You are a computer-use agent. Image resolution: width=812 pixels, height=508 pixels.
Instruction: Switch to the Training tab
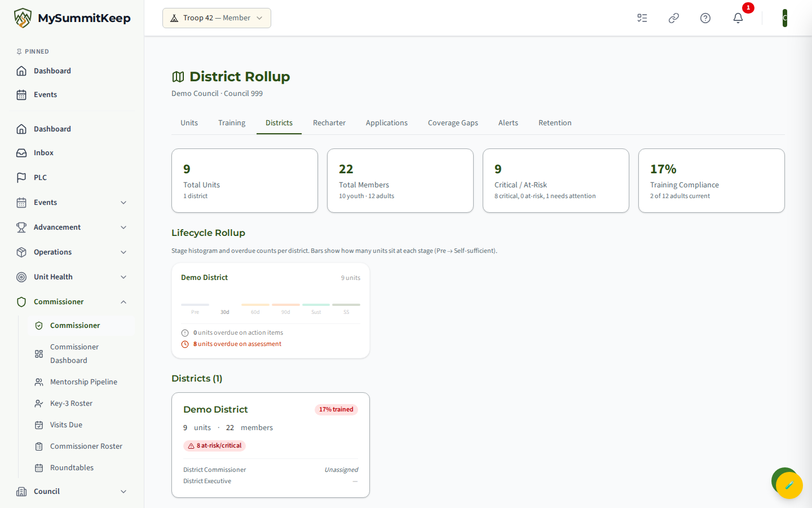point(232,123)
